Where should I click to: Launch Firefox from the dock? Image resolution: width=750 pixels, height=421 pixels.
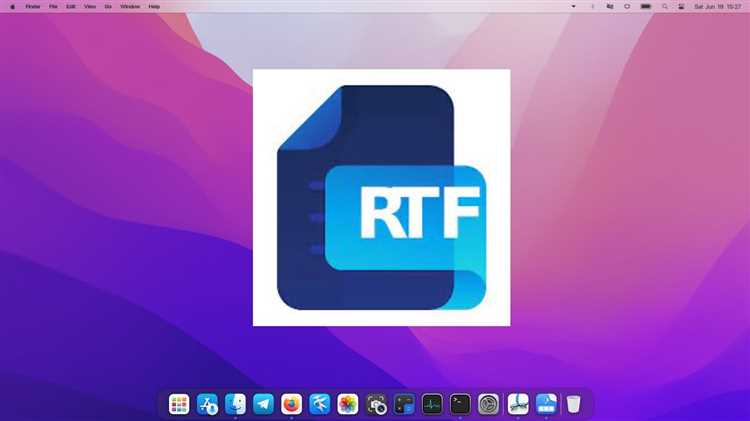click(x=292, y=404)
